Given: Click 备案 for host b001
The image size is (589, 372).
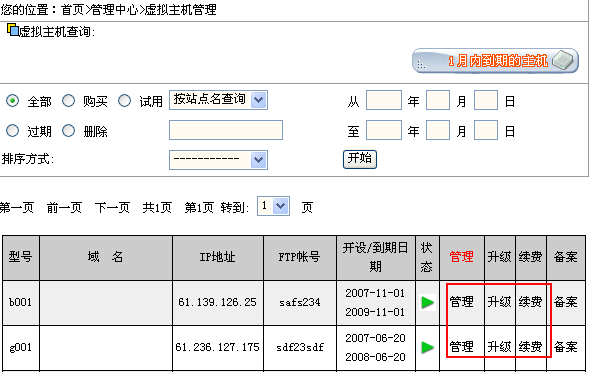Looking at the screenshot, I should coord(565,302).
